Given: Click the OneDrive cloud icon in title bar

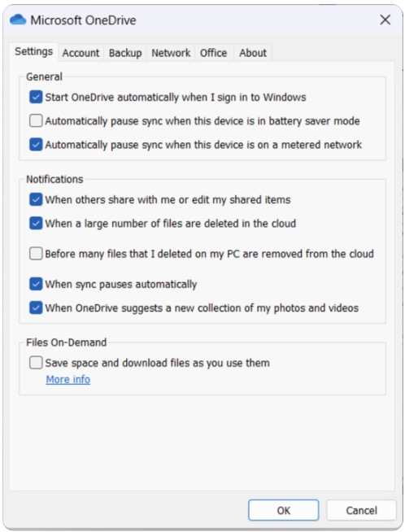Looking at the screenshot, I should click(18, 20).
